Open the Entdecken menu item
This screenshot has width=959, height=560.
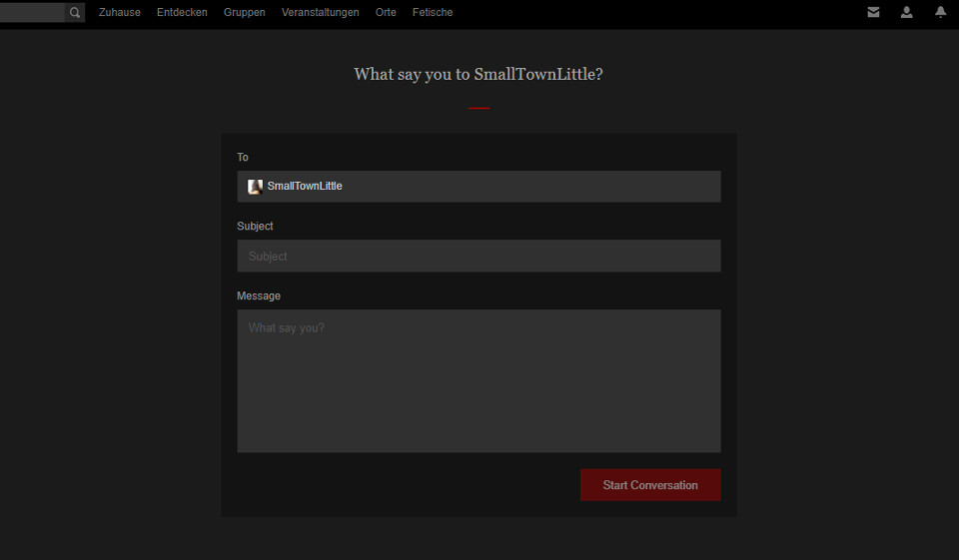(182, 12)
